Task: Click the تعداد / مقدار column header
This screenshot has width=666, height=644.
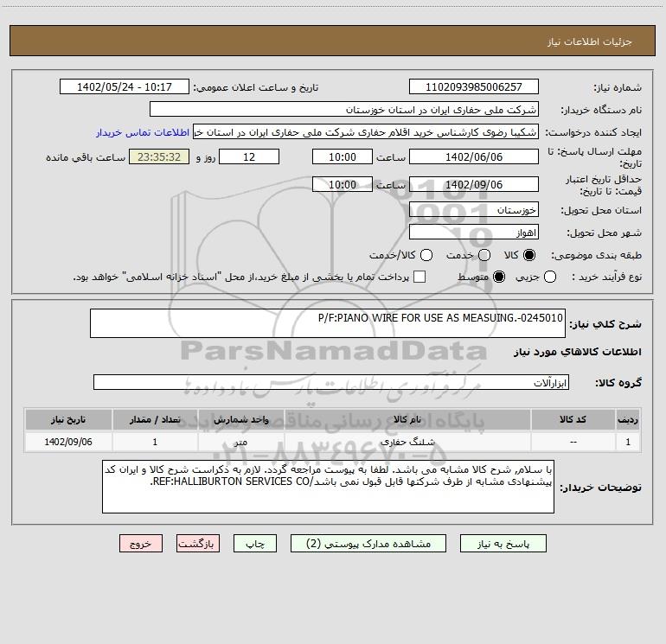Action: pyautogui.click(x=155, y=420)
